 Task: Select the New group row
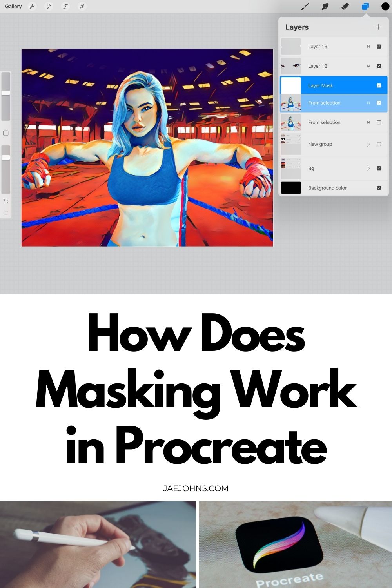334,144
